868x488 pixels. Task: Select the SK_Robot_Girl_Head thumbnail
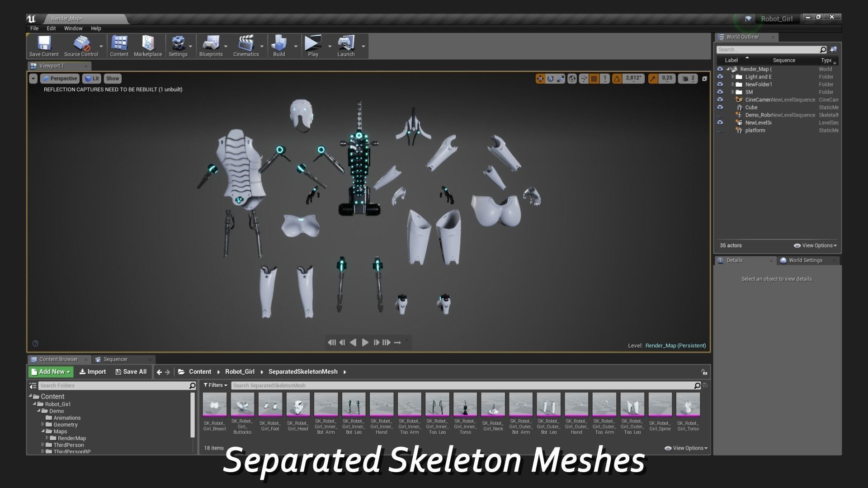click(x=298, y=404)
